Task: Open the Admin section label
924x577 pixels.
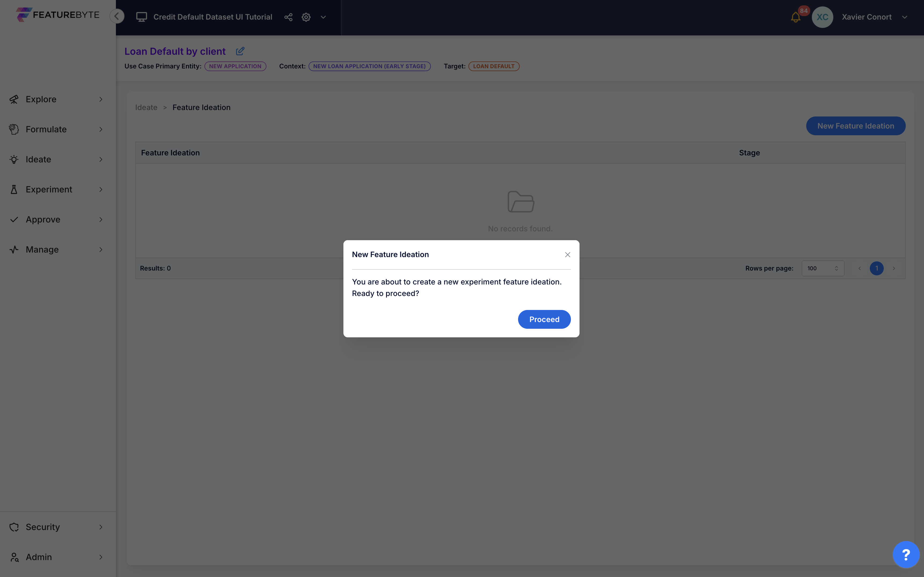Action: pyautogui.click(x=39, y=557)
